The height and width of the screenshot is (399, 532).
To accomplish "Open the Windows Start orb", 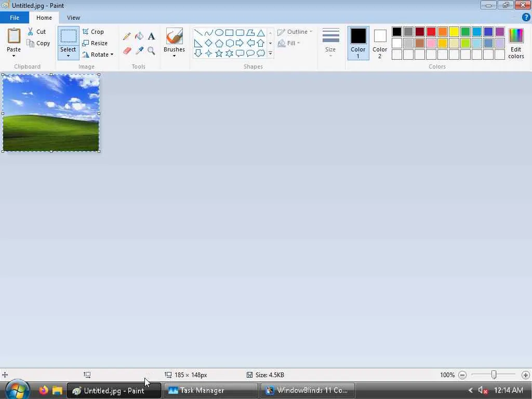I will click(17, 390).
